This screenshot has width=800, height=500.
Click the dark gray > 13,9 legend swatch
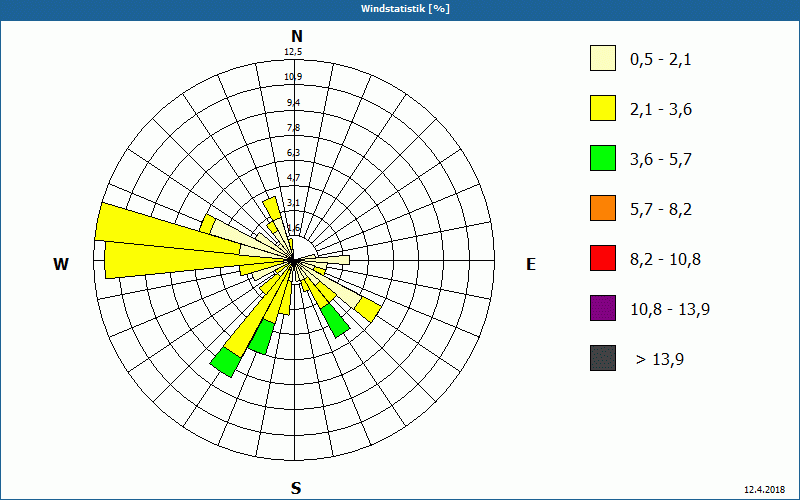click(603, 358)
